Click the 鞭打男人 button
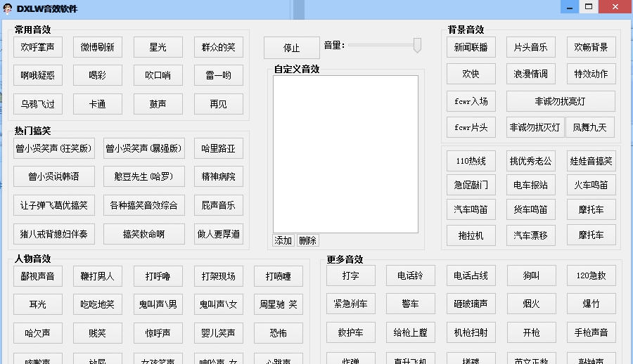 click(x=97, y=276)
